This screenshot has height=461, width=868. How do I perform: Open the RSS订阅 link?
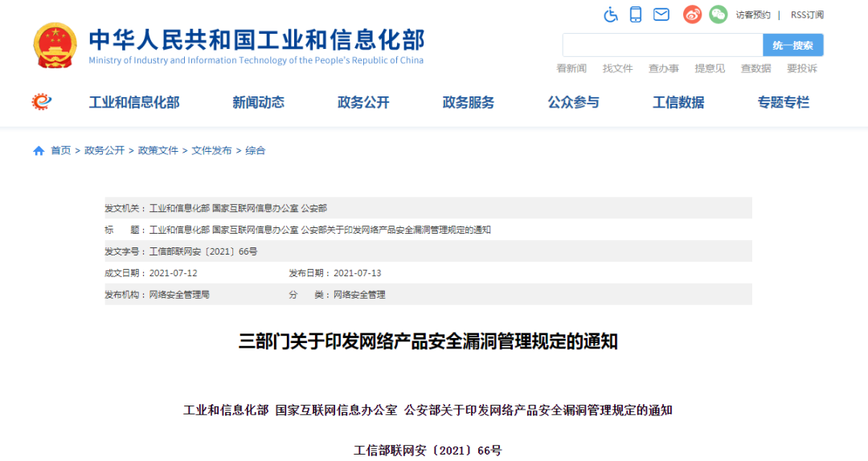tap(807, 14)
